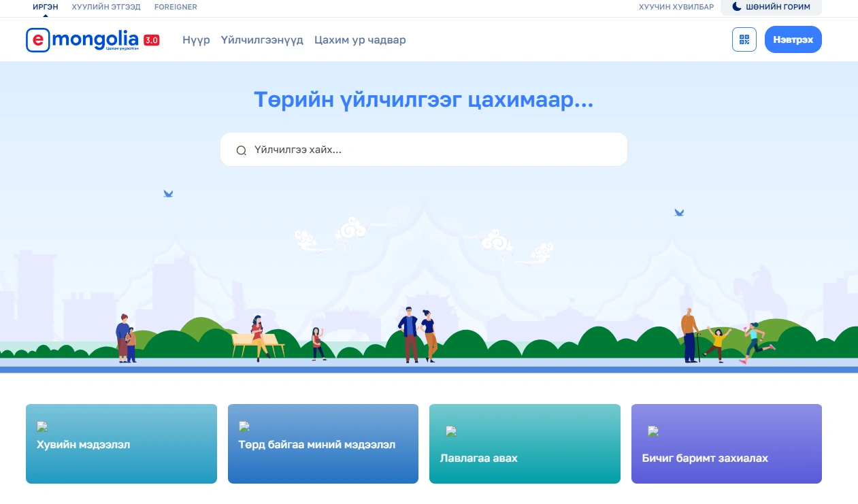Click the magnifier icon in the search bar
The image size is (858, 504).
click(x=241, y=150)
